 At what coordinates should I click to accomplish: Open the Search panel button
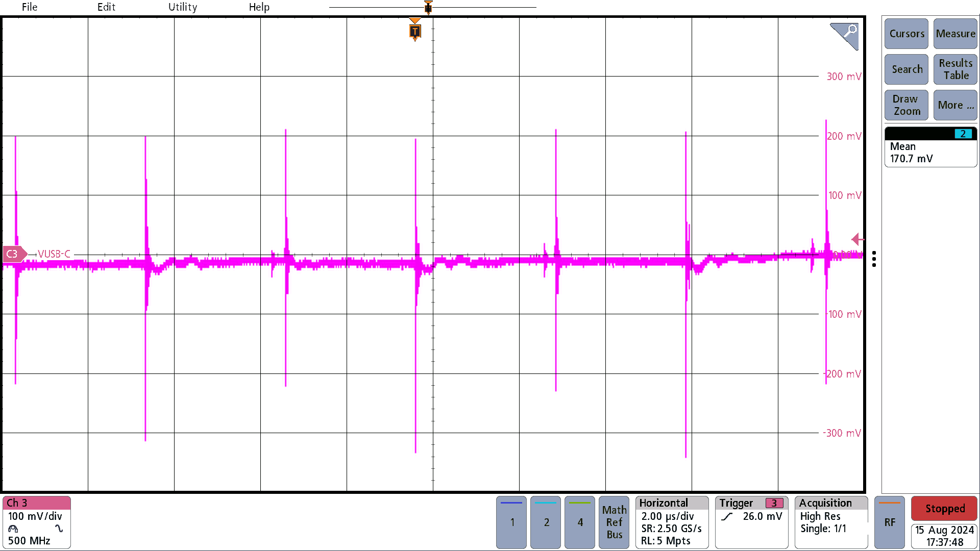click(906, 69)
